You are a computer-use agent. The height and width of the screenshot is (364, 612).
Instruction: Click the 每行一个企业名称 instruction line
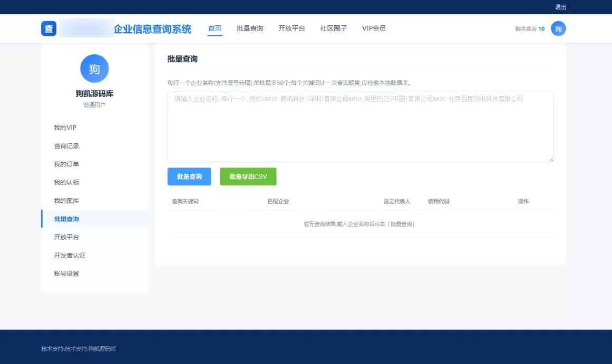pos(289,83)
